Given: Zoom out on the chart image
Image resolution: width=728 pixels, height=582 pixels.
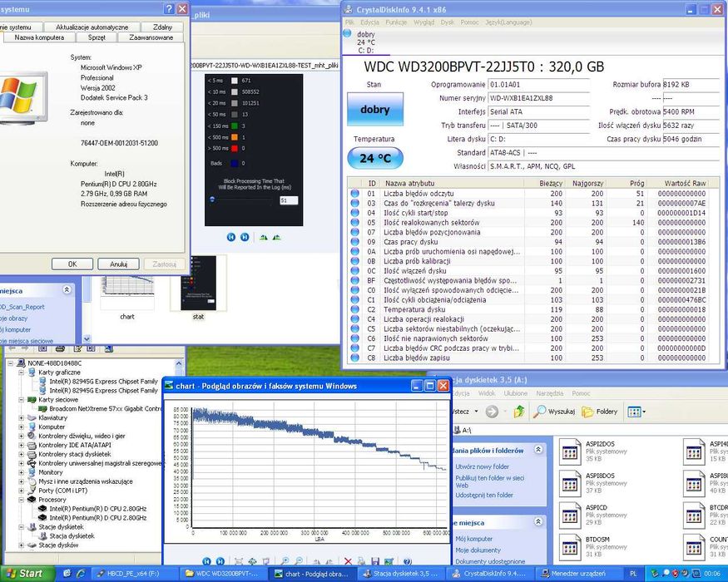Looking at the screenshot, I should pos(299,561).
